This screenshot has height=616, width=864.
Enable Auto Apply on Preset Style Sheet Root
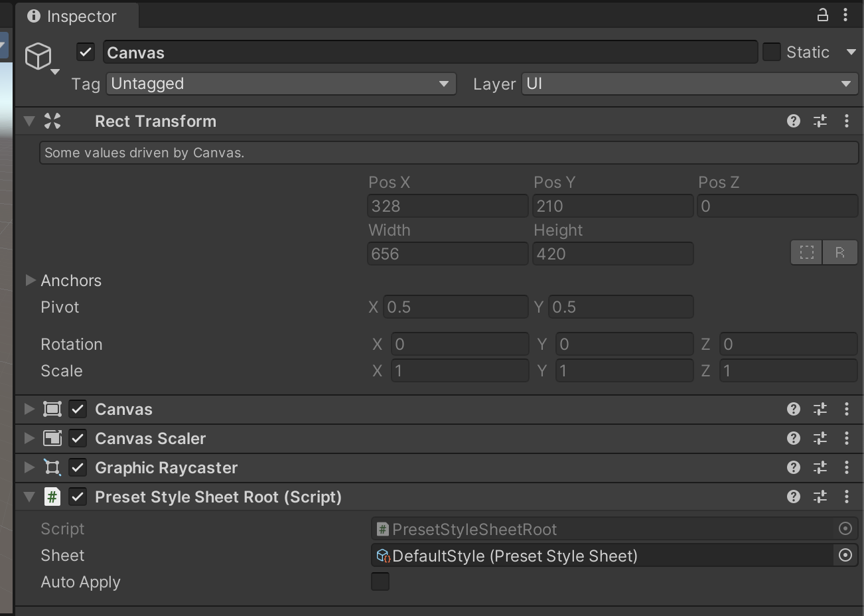(380, 581)
